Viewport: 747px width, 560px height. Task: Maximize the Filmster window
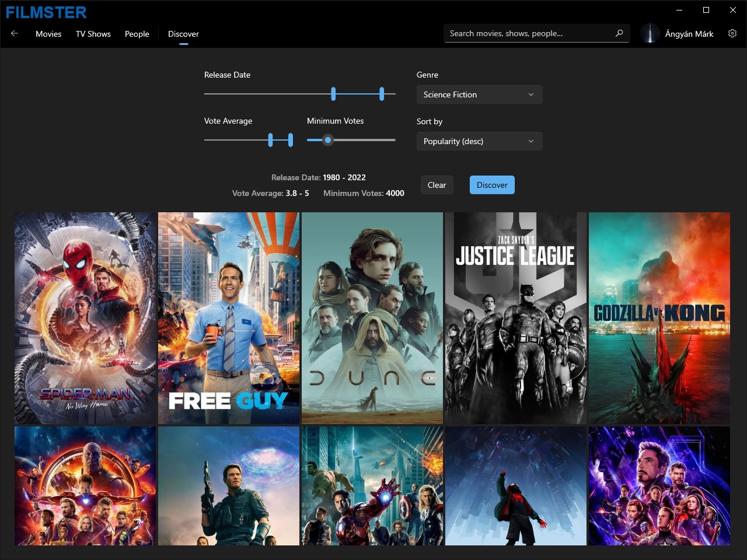tap(706, 10)
